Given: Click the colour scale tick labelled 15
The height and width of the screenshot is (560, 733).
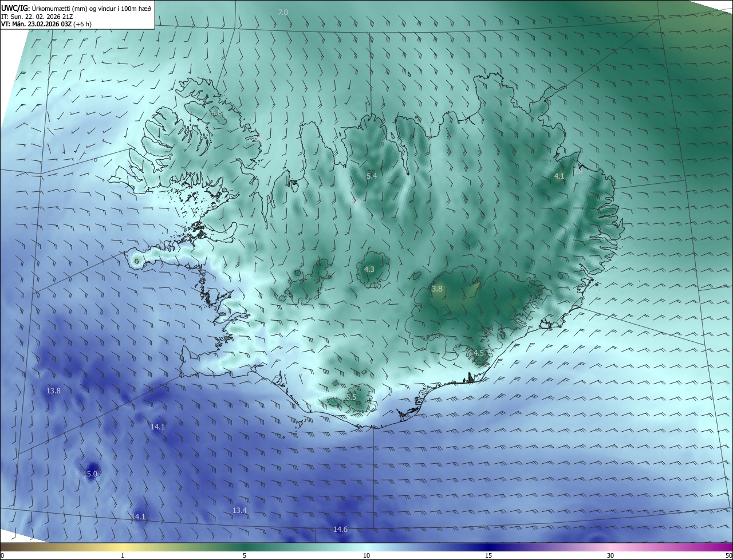Looking at the screenshot, I should coord(488,555).
